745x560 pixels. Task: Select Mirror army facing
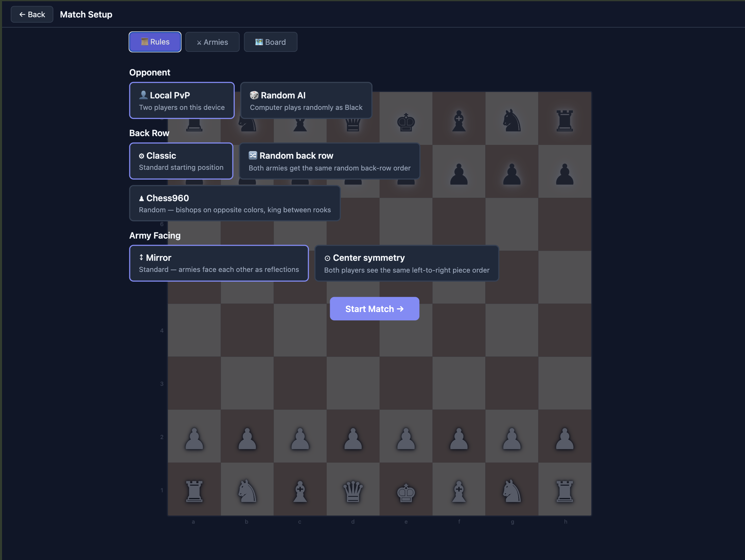tap(219, 263)
